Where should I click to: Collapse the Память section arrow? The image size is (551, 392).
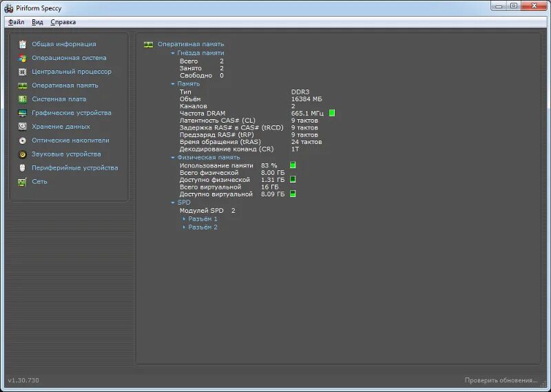173,84
